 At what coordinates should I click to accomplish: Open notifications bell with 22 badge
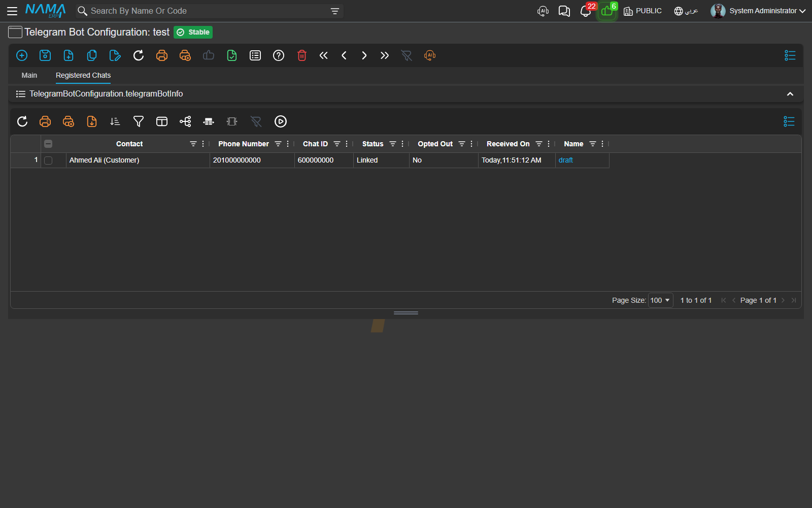pos(586,11)
